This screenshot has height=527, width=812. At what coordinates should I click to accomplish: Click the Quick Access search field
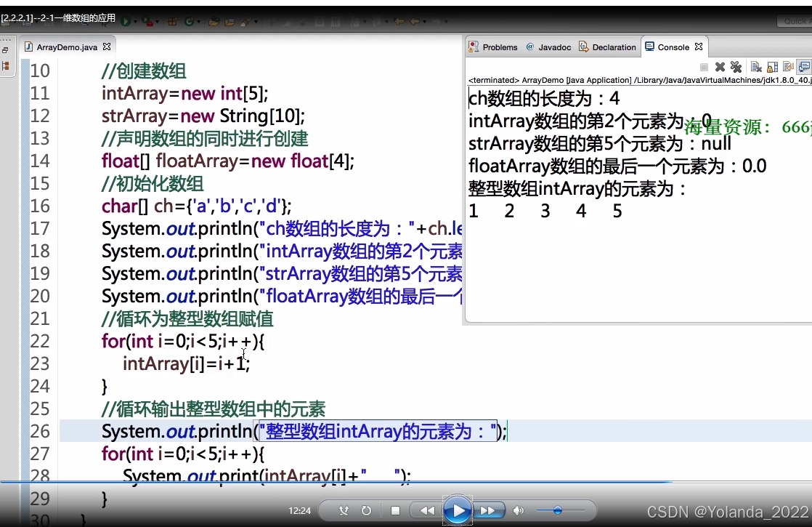pos(795,21)
